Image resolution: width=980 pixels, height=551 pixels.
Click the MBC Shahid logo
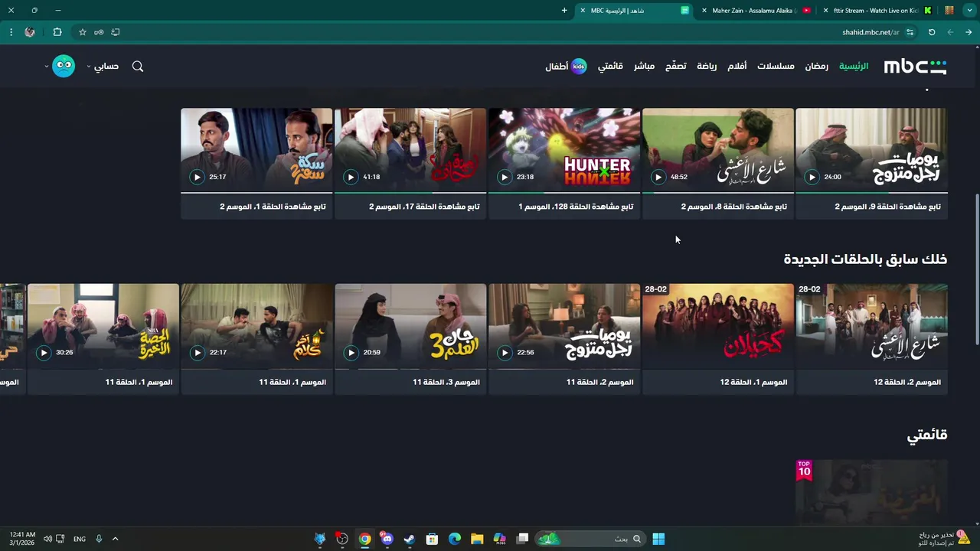(915, 67)
